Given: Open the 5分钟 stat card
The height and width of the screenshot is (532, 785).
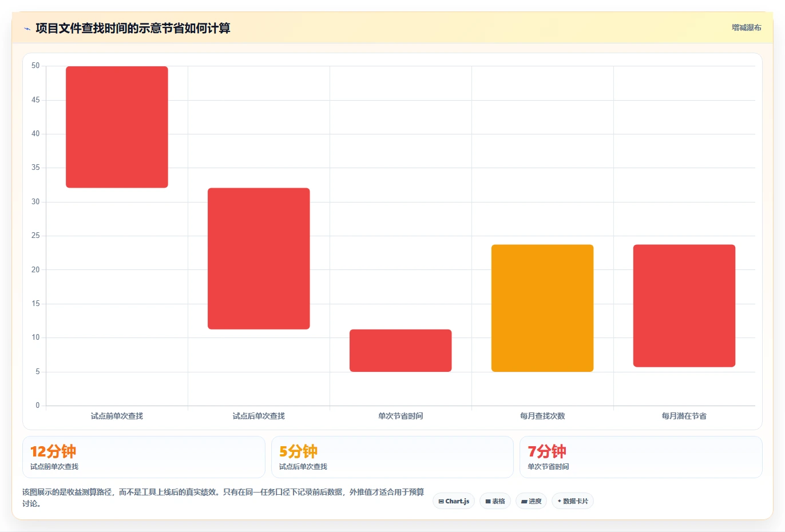Looking at the screenshot, I should click(x=392, y=457).
